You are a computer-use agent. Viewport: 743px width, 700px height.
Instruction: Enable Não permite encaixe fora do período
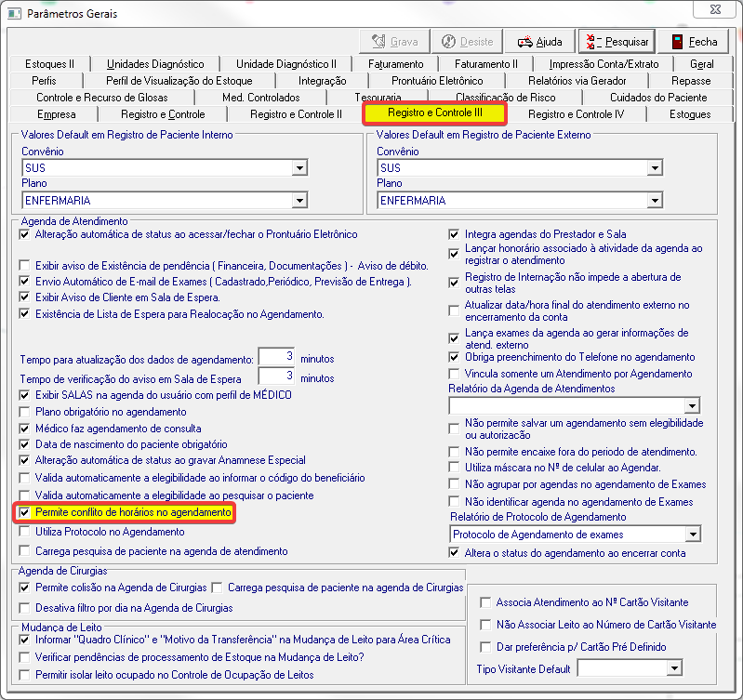(454, 452)
